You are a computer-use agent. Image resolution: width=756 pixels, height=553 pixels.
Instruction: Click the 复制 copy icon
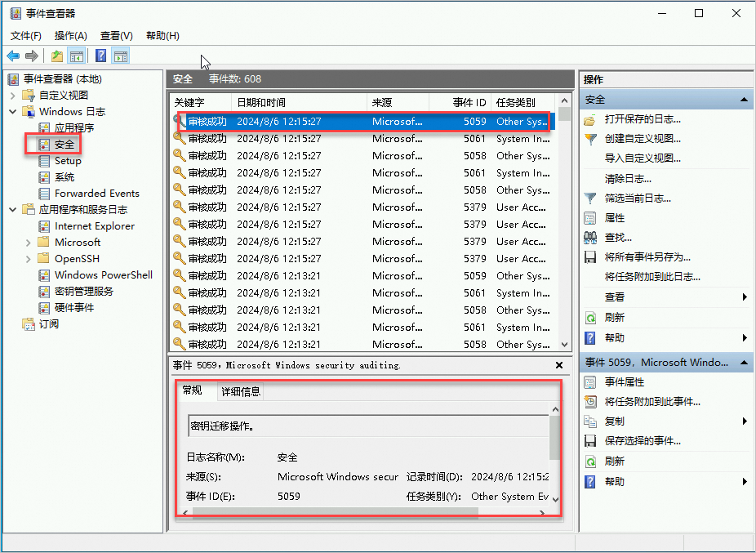pos(590,421)
